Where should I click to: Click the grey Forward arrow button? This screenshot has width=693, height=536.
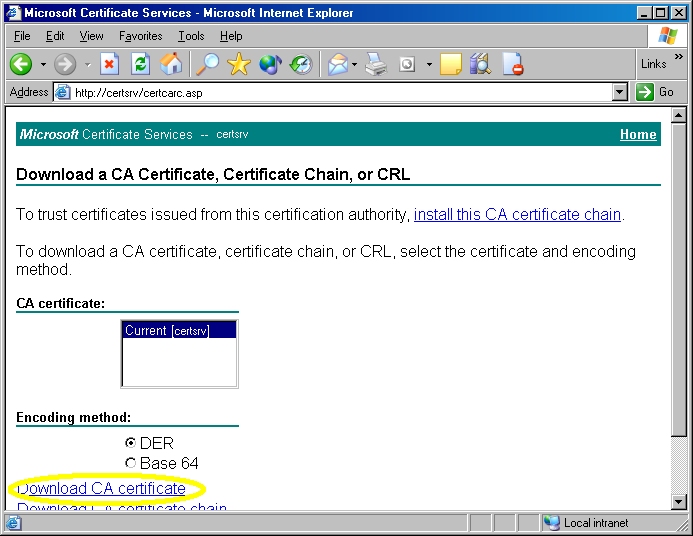coord(65,65)
